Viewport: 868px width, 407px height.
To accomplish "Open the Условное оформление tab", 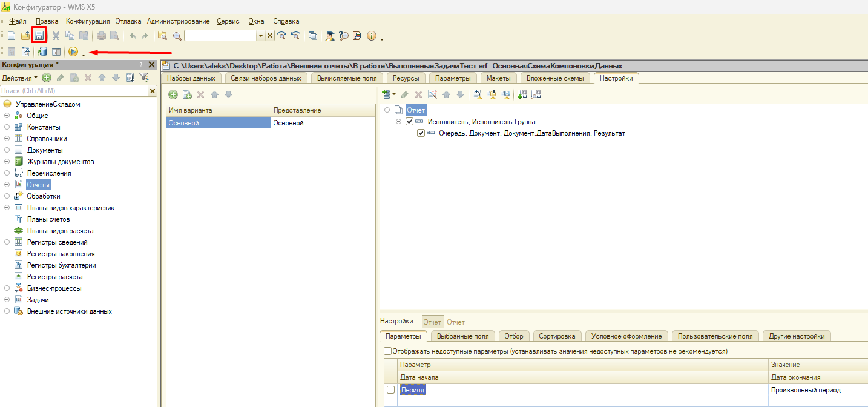I will pyautogui.click(x=626, y=336).
